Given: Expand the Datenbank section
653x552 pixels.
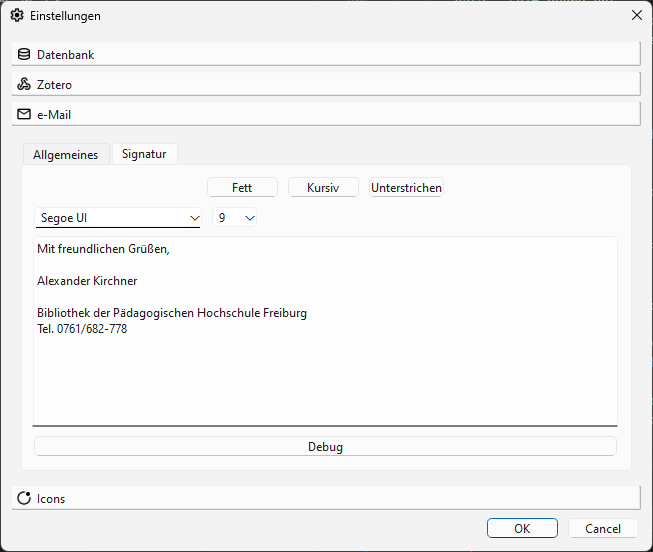Looking at the screenshot, I should (326, 54).
